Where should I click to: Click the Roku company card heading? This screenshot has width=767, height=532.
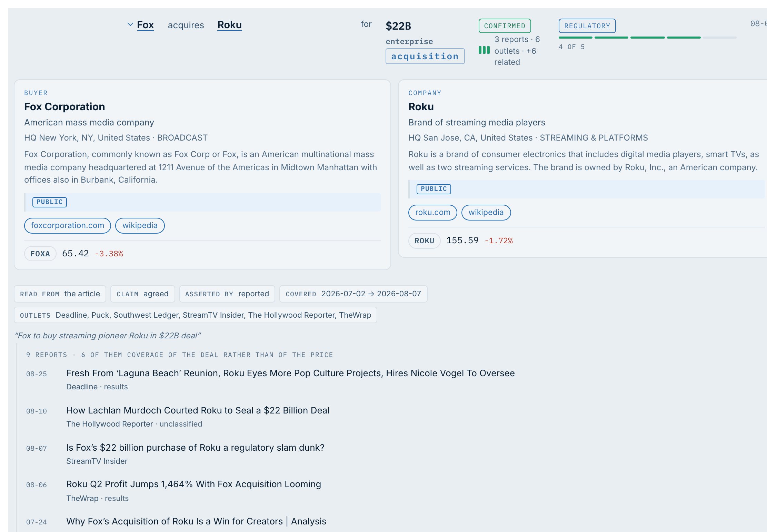pyautogui.click(x=421, y=107)
